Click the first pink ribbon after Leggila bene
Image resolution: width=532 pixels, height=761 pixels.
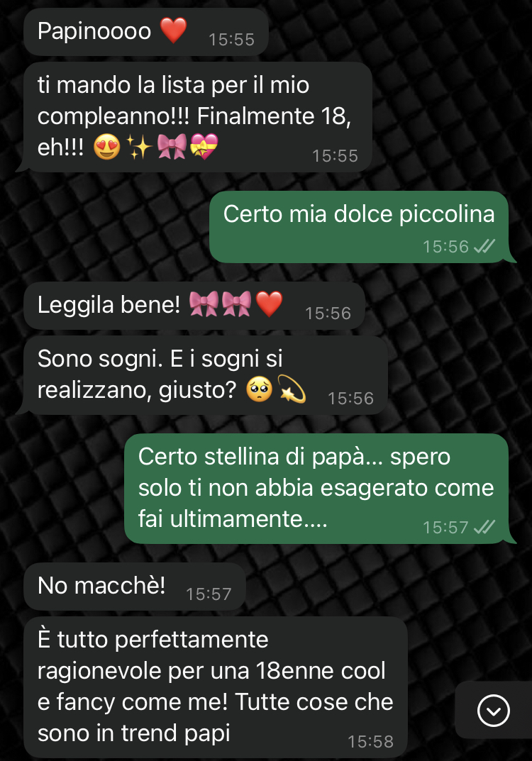(x=204, y=304)
